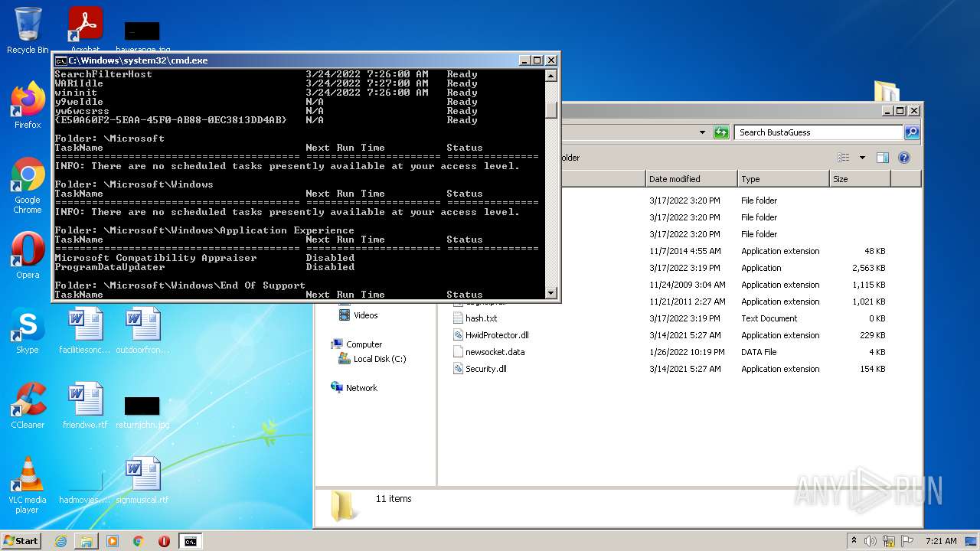The width and height of the screenshot is (980, 551).
Task: Open the Action Center flag icon
Action: point(907,541)
